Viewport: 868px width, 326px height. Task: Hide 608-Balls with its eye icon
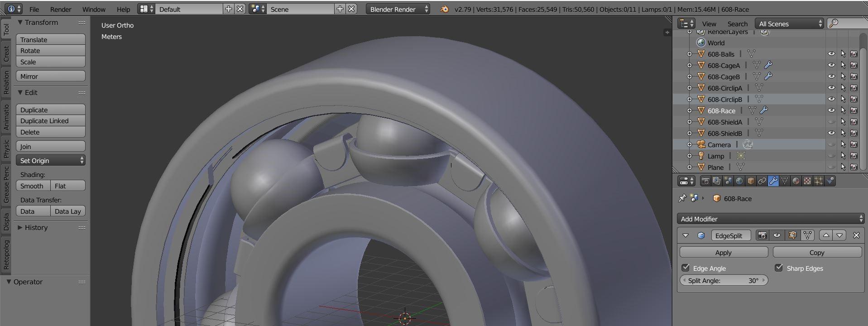click(x=831, y=54)
